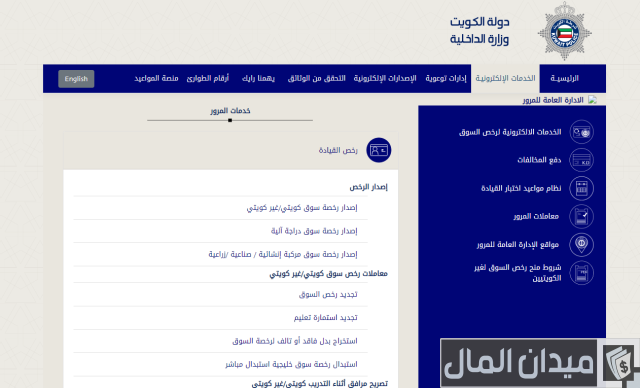Open the منصة المواعيد menu item
The width and height of the screenshot is (640, 388).
156,78
